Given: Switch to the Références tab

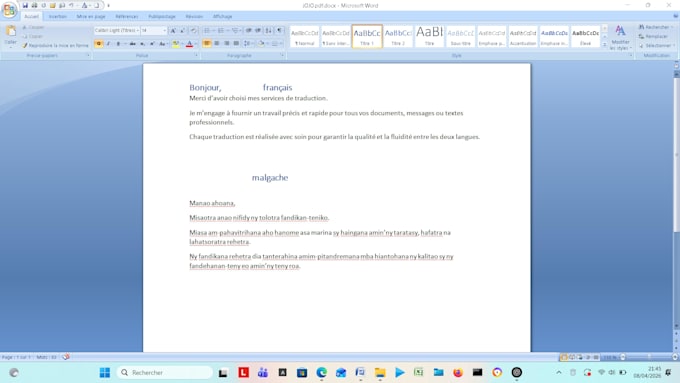Looking at the screenshot, I should (127, 16).
